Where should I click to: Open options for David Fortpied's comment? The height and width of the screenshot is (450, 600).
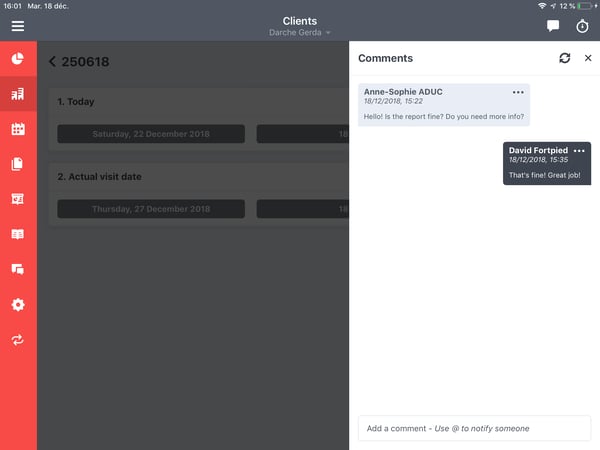[x=579, y=150]
